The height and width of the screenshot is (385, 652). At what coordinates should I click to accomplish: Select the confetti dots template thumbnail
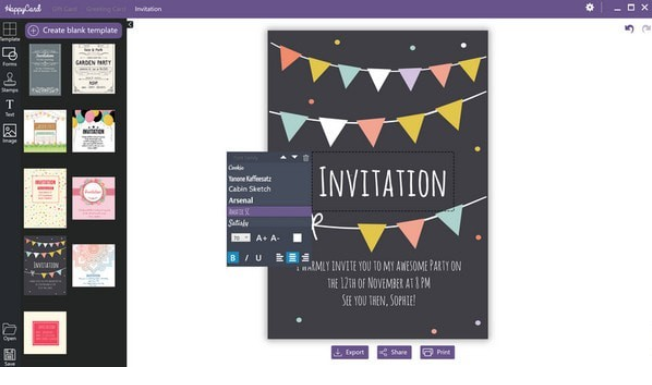45,198
